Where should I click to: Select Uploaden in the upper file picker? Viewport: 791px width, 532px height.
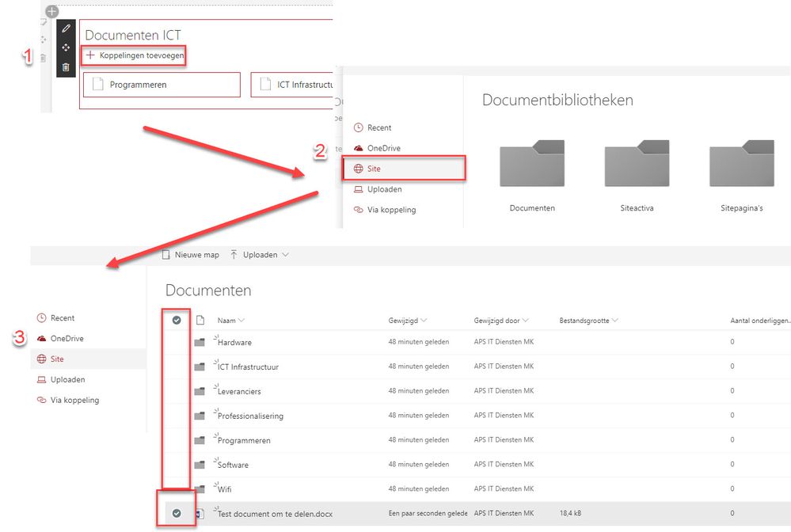click(x=378, y=189)
